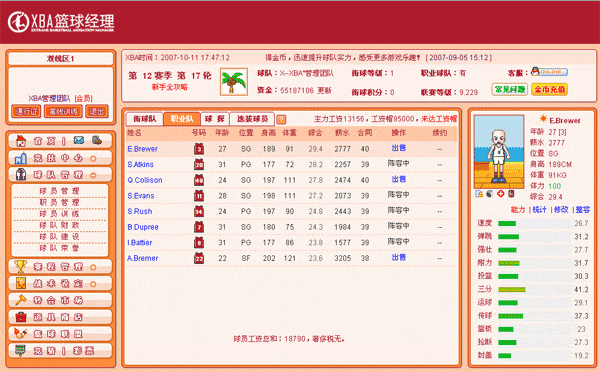Open the 球探 tab
The width and height of the screenshot is (600, 372).
click(x=215, y=119)
